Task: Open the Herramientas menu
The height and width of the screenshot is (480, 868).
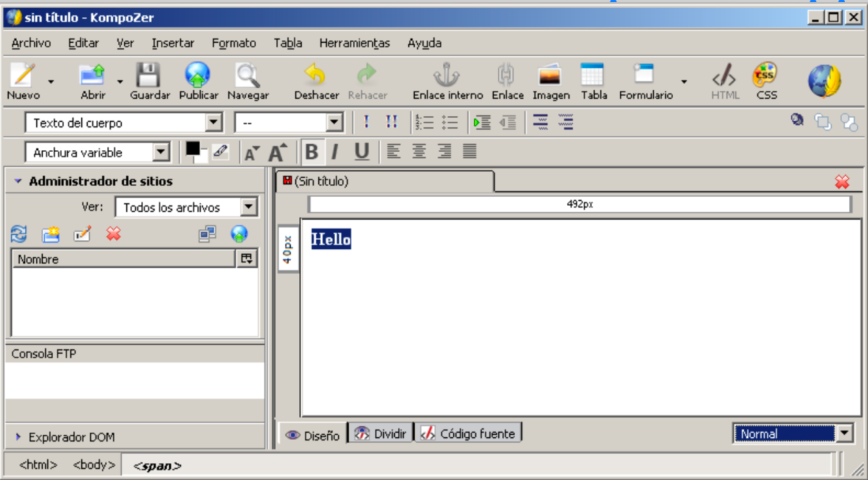Action: [x=354, y=43]
